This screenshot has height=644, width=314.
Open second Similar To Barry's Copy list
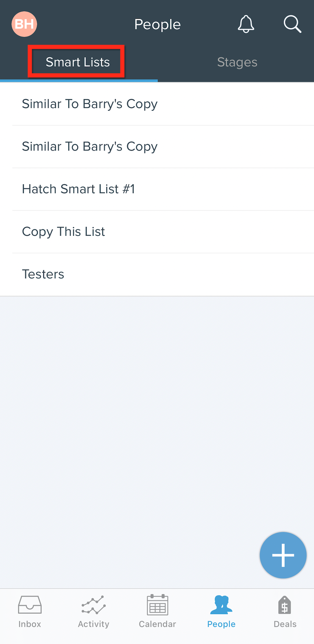157,147
